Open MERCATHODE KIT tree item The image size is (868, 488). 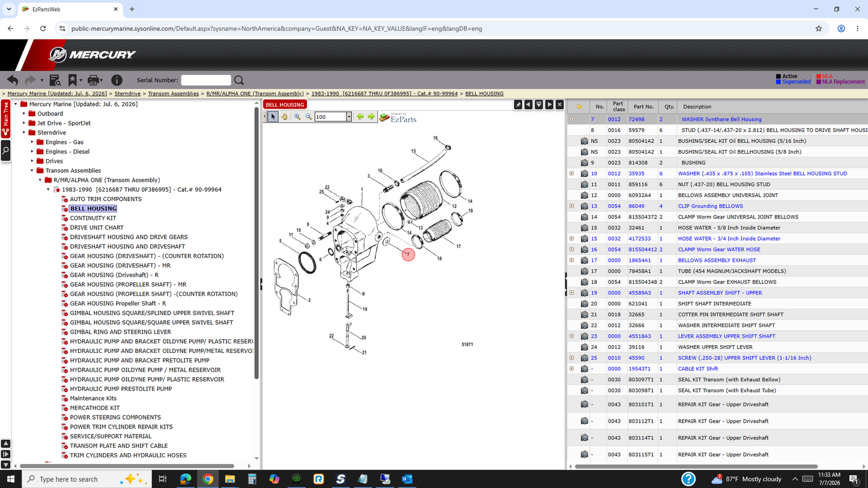tap(95, 408)
